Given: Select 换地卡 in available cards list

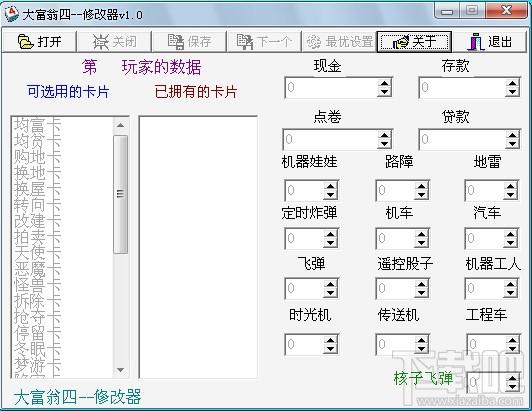Looking at the screenshot, I should point(37,173).
